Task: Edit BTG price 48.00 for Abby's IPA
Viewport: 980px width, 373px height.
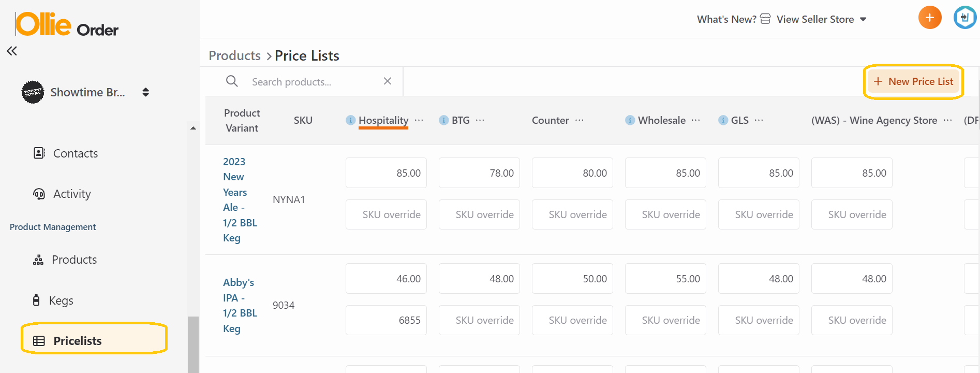Action: coord(479,279)
